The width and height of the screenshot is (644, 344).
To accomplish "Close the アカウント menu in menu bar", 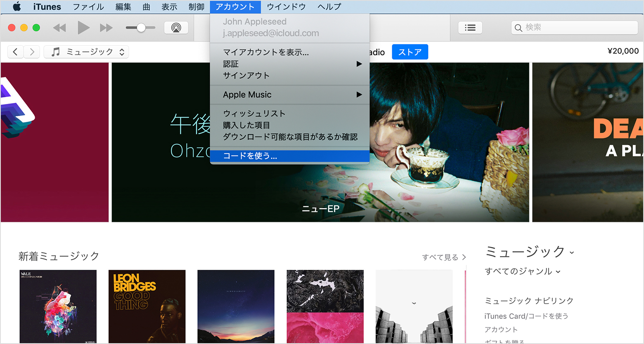I will tap(235, 7).
